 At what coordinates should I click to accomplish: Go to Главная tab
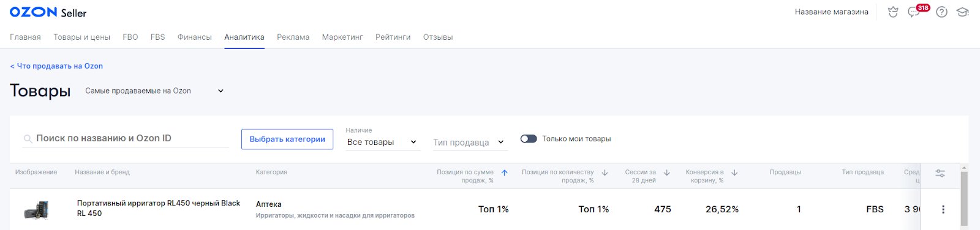click(x=25, y=37)
